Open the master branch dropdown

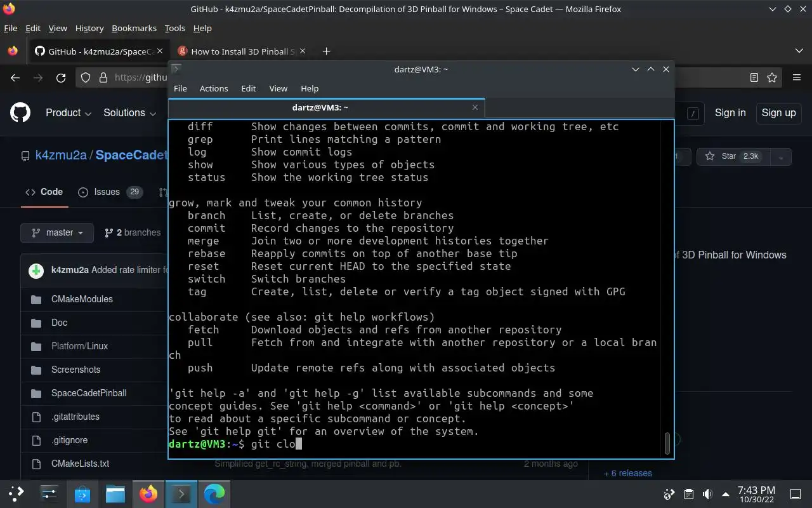(x=57, y=233)
